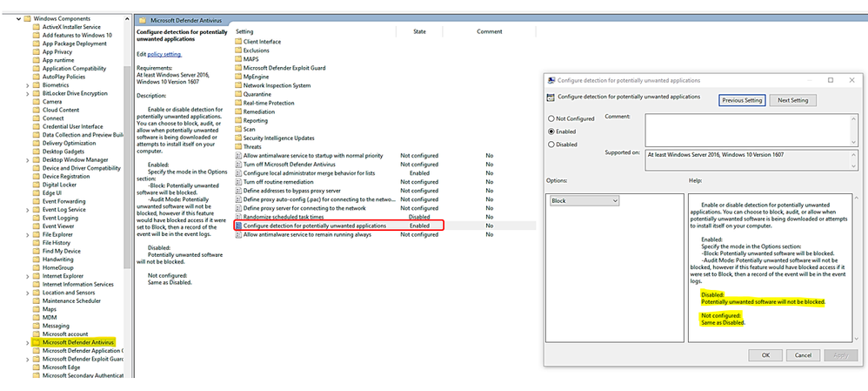
Task: Click the Microsoft Defender Antivirus tree folder icon
Action: 36,343
